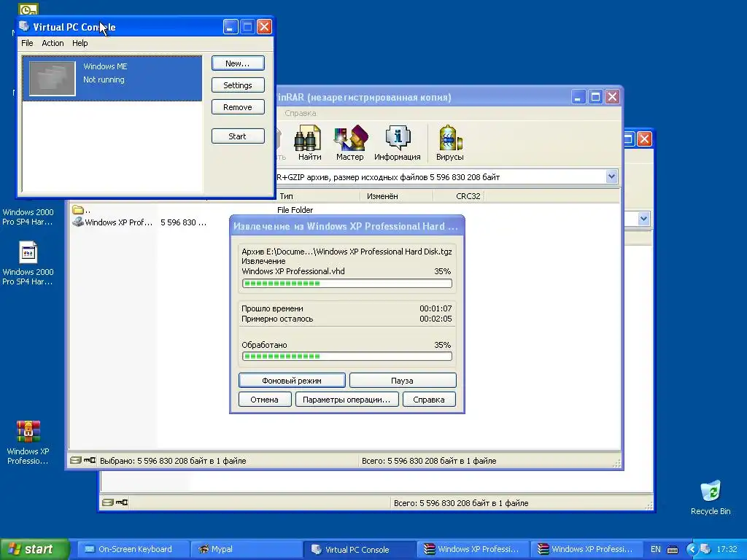
Task: Open Параметры операции... in the extraction dialog
Action: pyautogui.click(x=347, y=400)
